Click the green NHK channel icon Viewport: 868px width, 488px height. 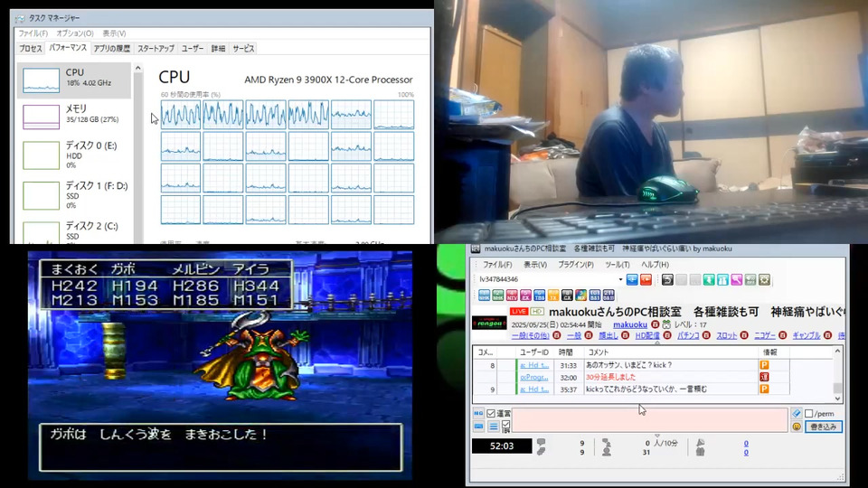tap(498, 296)
